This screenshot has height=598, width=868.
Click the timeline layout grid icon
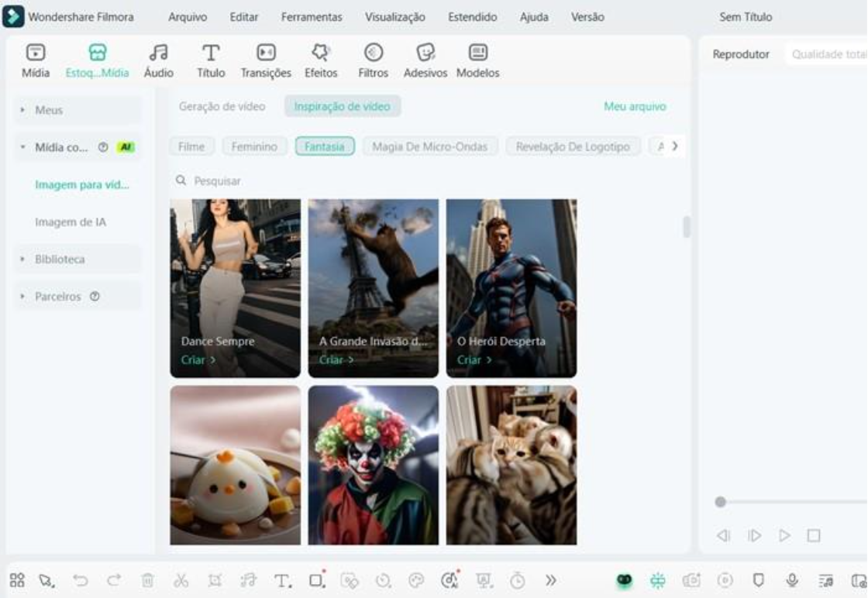tap(17, 579)
